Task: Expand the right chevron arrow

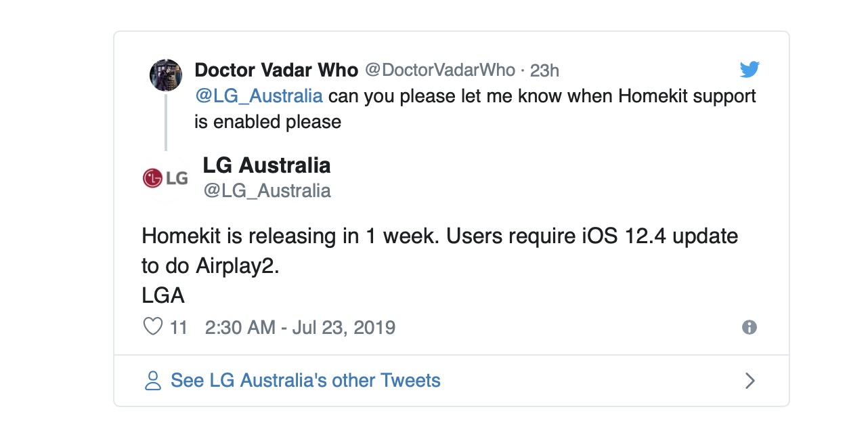Action: click(x=750, y=381)
